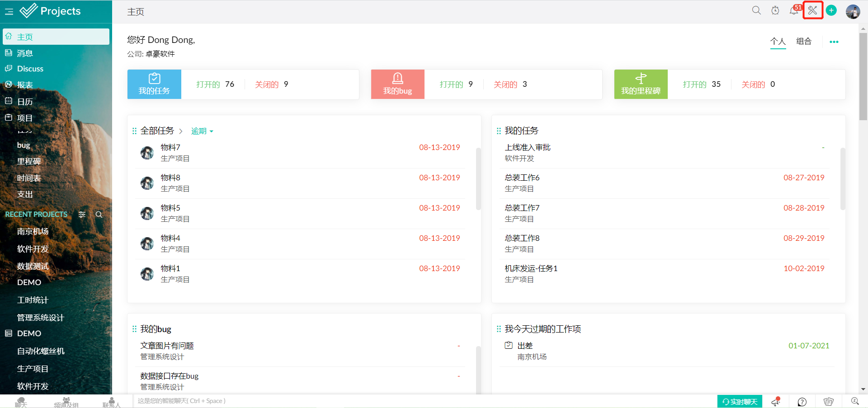The image size is (868, 408).
Task: Open the timer stopwatch icon
Action: coord(775,10)
